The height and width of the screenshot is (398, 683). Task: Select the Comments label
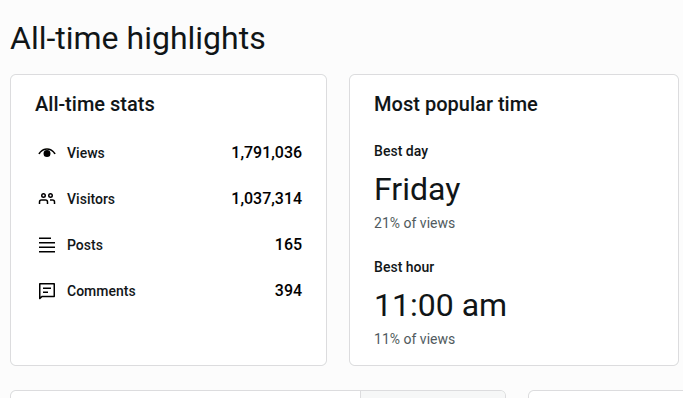tap(101, 291)
